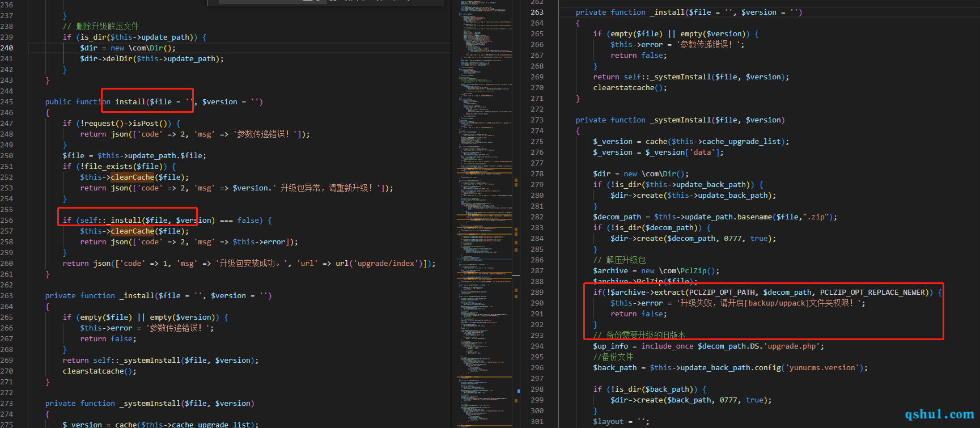
Task: Click 'private function _systemInstall' in the left pane, line 273
Action: [150, 403]
